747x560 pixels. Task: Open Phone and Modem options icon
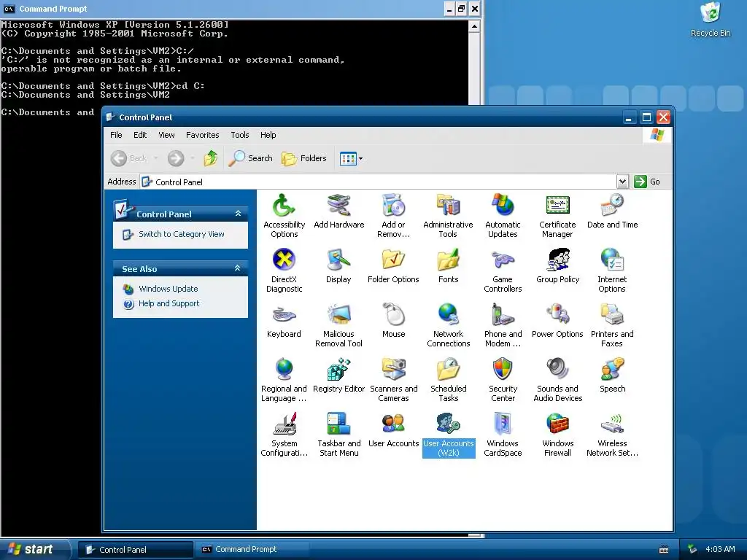(503, 315)
